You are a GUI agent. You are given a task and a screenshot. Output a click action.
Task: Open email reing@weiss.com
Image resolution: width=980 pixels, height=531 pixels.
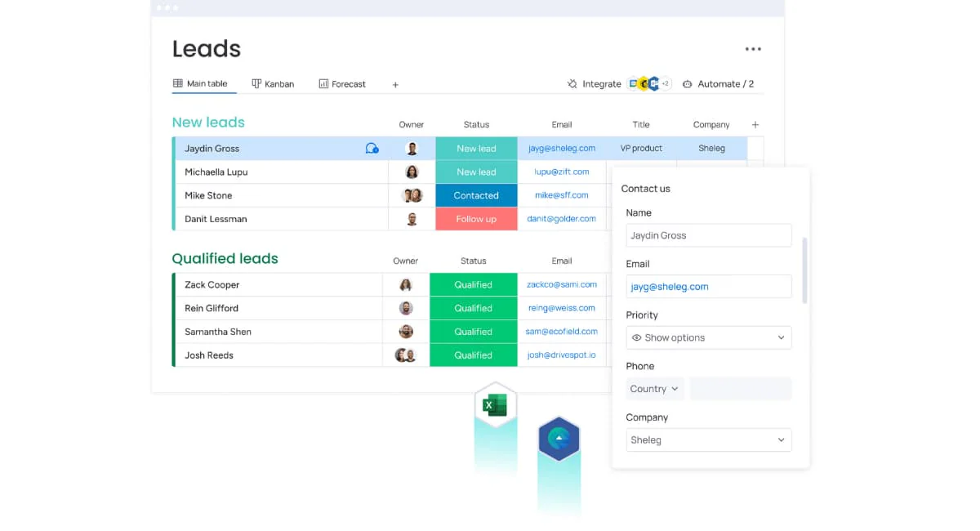562,308
